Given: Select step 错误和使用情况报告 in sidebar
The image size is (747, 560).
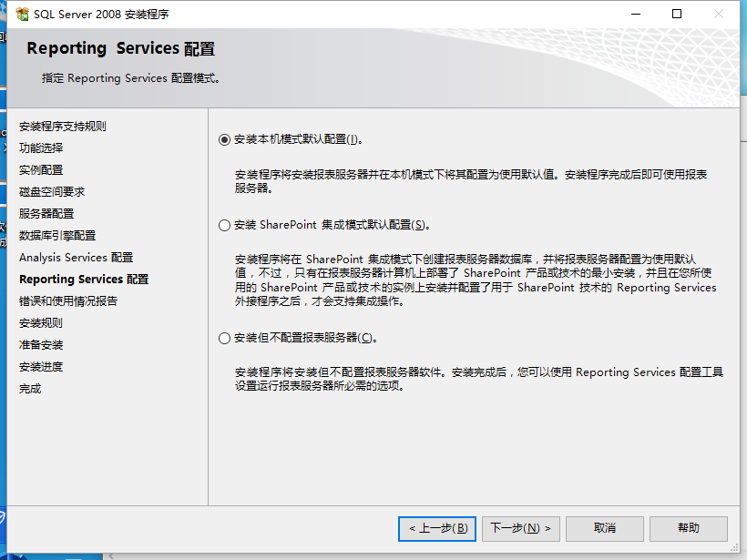Looking at the screenshot, I should 68,301.
